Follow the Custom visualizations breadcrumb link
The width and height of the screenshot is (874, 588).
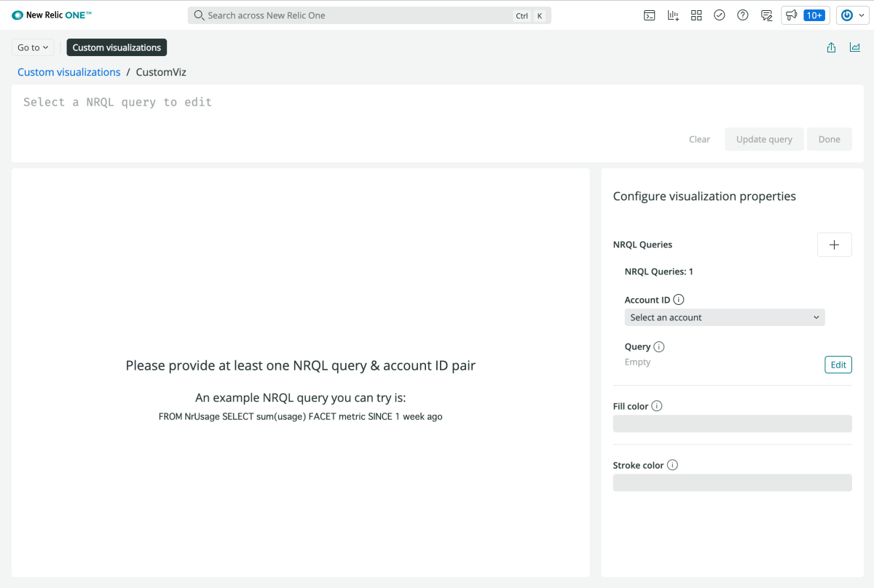coord(69,72)
